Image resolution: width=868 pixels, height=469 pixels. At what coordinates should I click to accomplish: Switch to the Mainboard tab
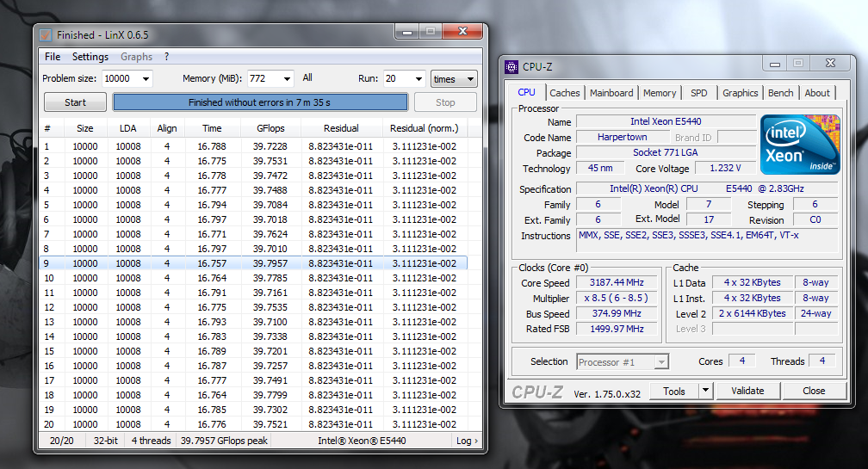(611, 93)
